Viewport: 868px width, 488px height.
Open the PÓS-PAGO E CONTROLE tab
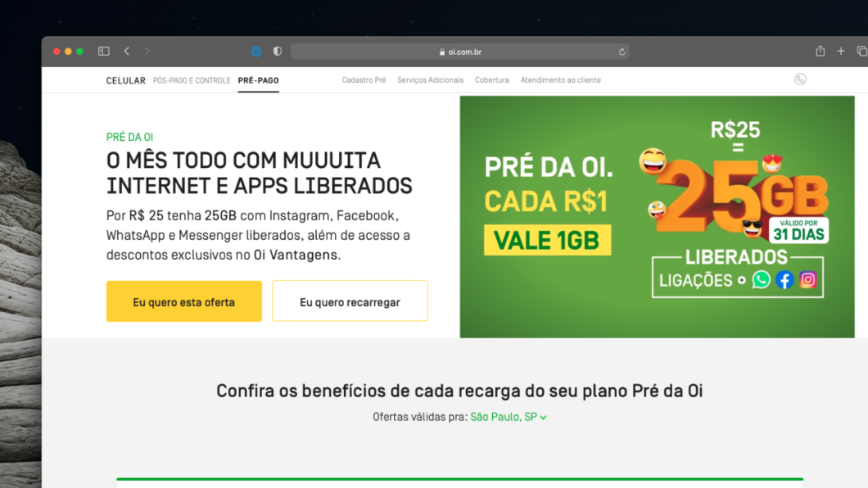tap(192, 81)
